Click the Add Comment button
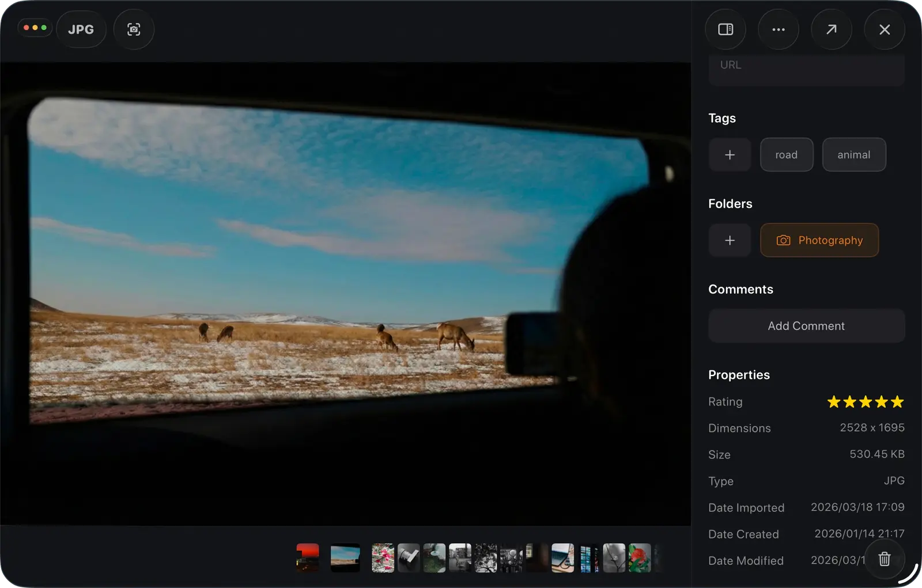Image resolution: width=922 pixels, height=588 pixels. [x=806, y=326]
